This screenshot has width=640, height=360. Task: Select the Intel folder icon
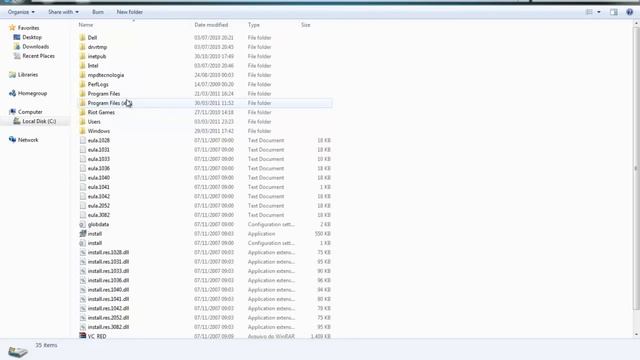(x=82, y=66)
